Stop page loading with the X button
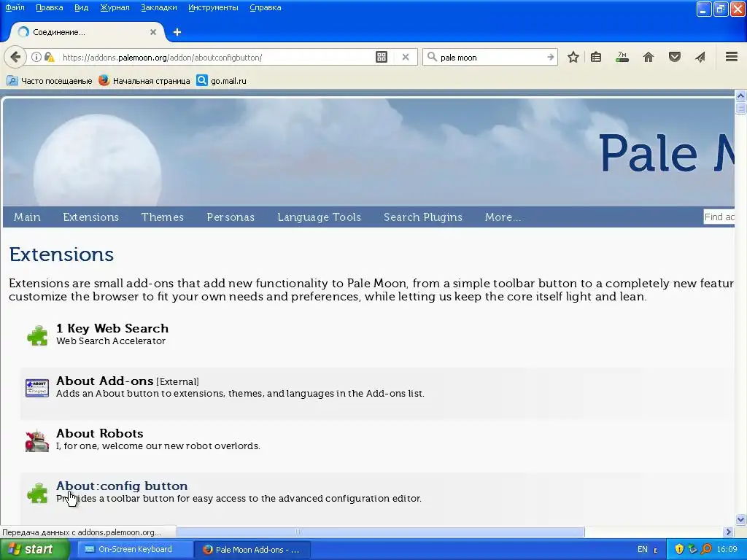The image size is (747, 560). (406, 57)
